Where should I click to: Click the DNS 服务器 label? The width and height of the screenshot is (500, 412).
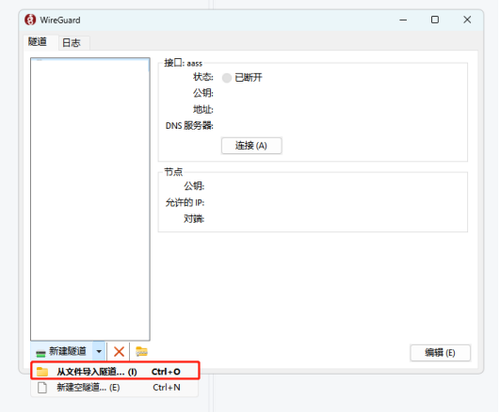coord(189,126)
